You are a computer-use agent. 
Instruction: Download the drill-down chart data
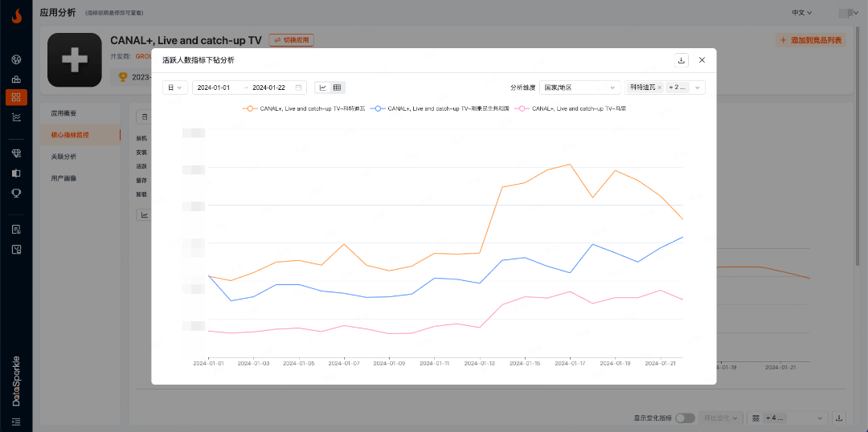click(682, 60)
